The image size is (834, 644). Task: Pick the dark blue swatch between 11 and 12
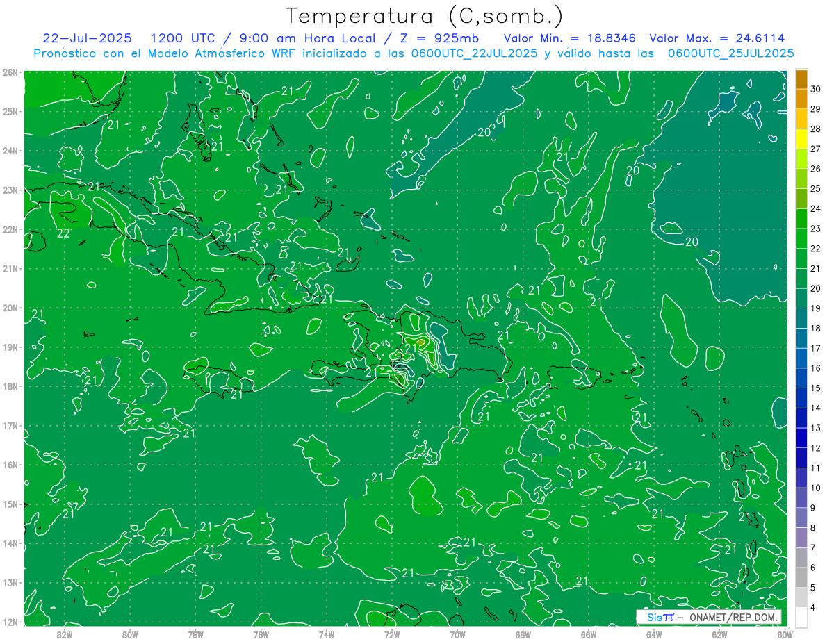coord(801,458)
